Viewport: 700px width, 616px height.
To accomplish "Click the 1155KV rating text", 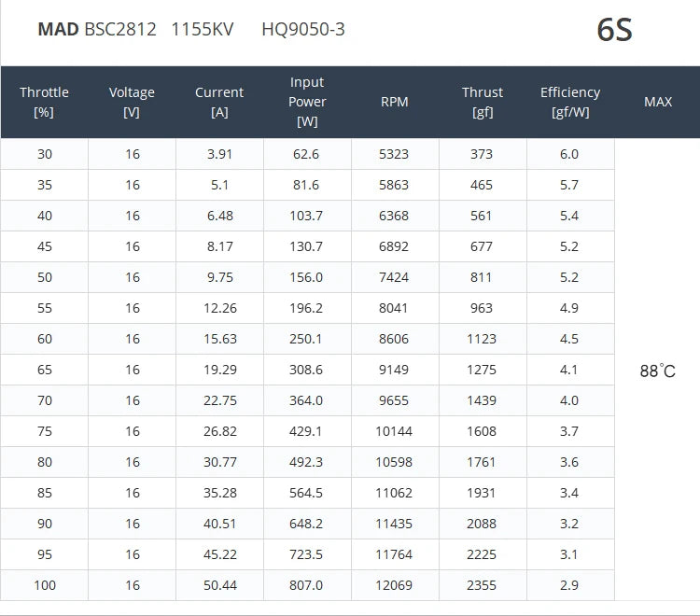I will [x=203, y=29].
